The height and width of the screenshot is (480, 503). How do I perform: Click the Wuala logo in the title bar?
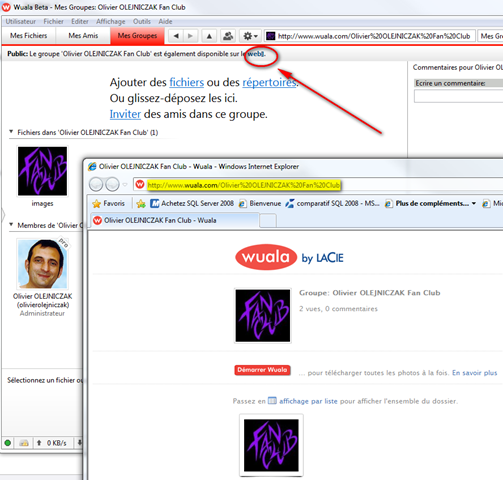(6, 7)
